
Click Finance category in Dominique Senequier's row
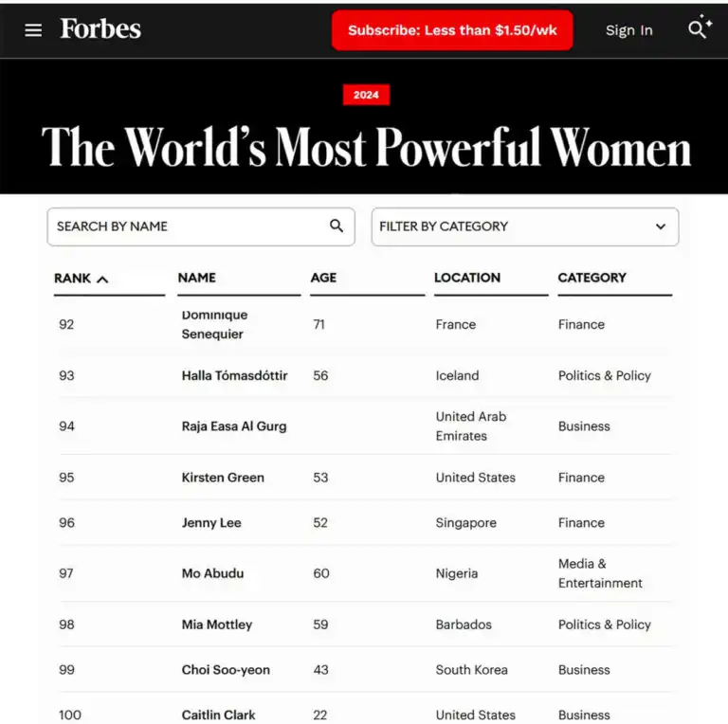pyautogui.click(x=581, y=324)
